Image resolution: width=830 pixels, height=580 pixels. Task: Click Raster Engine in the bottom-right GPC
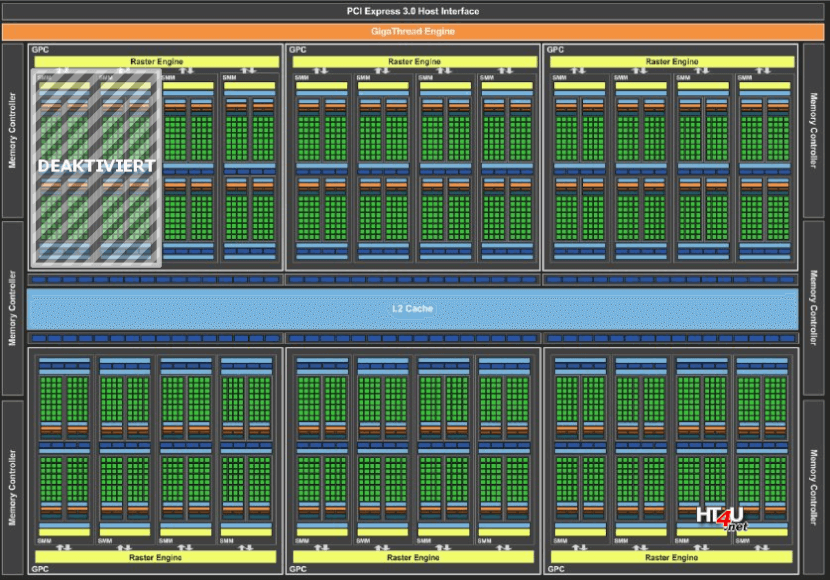tap(671, 557)
